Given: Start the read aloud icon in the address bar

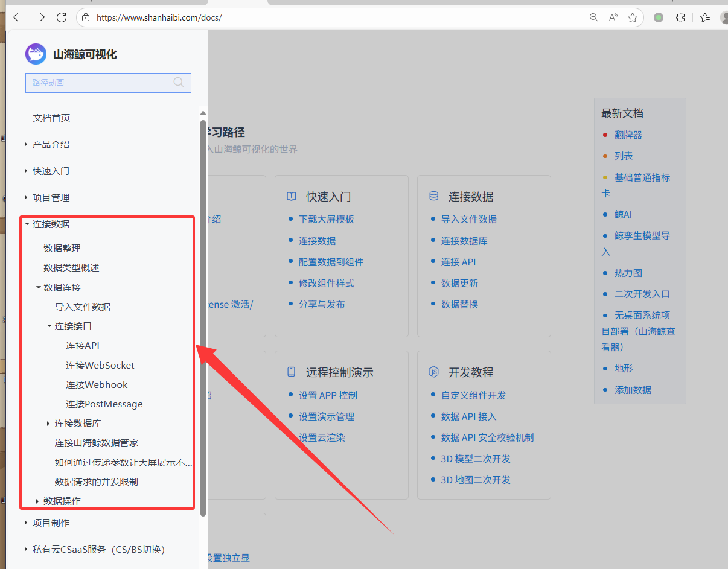Looking at the screenshot, I should coord(613,17).
